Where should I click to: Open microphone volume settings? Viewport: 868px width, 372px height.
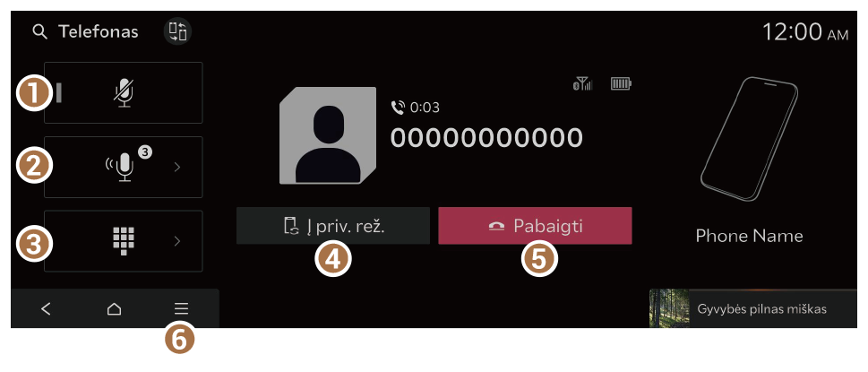124,168
